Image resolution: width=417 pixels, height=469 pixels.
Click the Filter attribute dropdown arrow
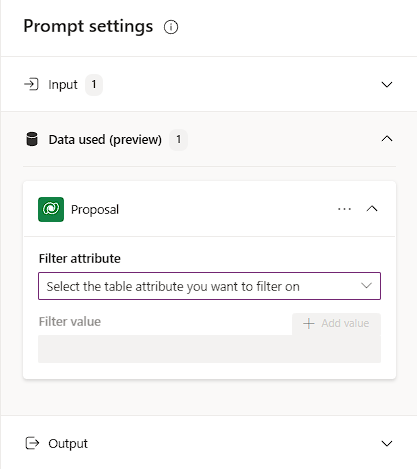[366, 286]
